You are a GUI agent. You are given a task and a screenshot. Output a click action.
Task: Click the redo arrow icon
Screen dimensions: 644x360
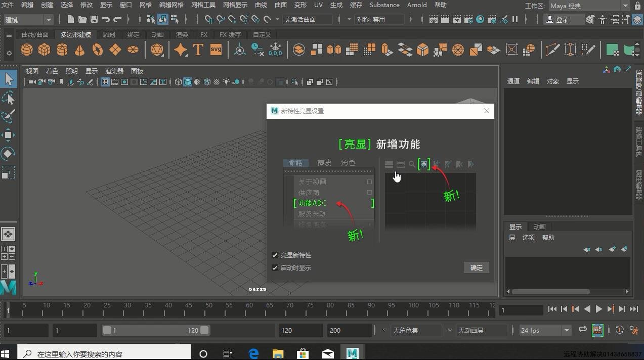[x=117, y=19]
